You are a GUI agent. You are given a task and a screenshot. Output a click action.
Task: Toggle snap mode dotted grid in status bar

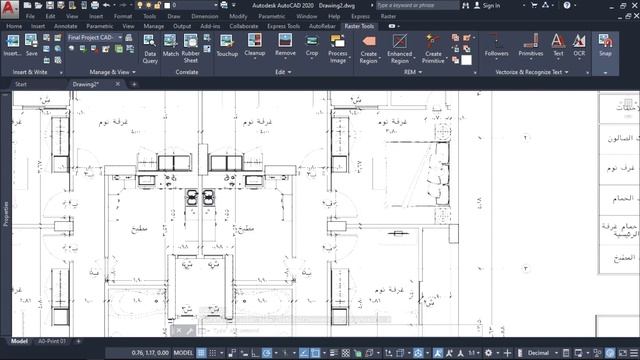coord(213,353)
